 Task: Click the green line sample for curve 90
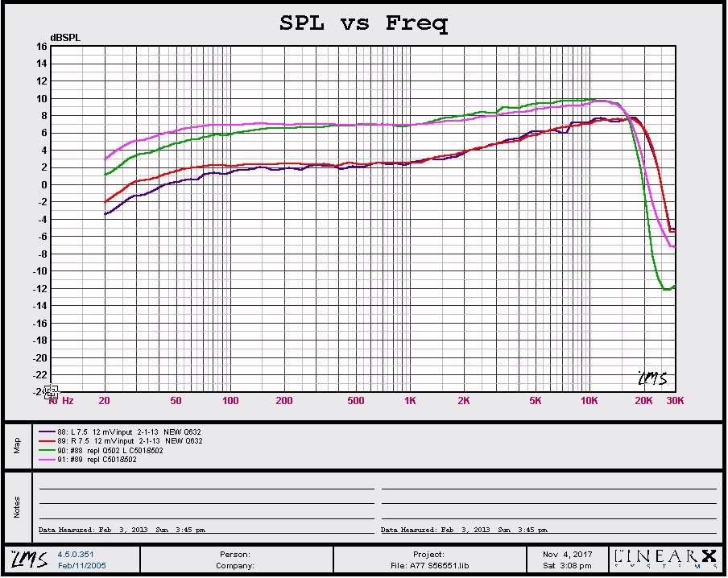[x=47, y=450]
